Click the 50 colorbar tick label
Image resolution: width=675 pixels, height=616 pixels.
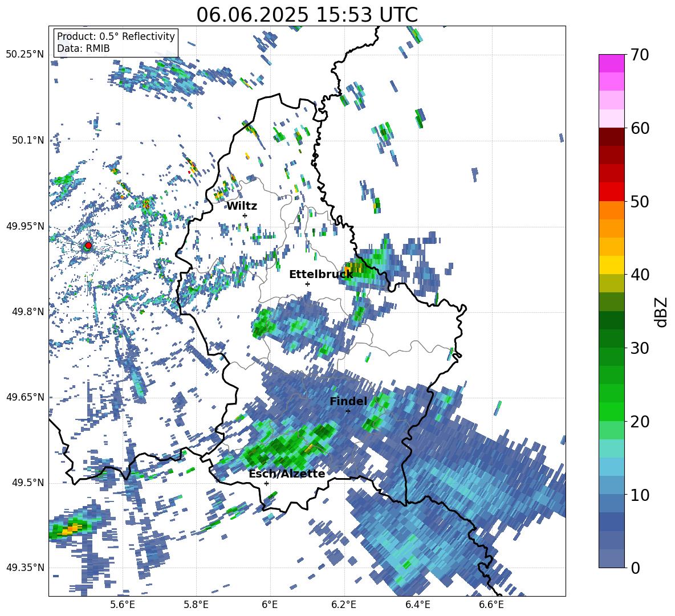640,202
